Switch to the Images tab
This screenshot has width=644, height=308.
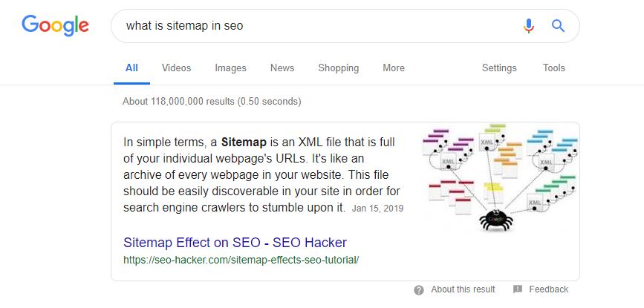point(230,68)
